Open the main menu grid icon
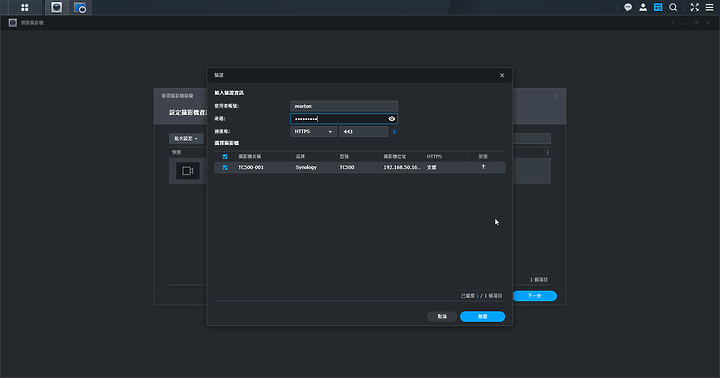 click(25, 7)
